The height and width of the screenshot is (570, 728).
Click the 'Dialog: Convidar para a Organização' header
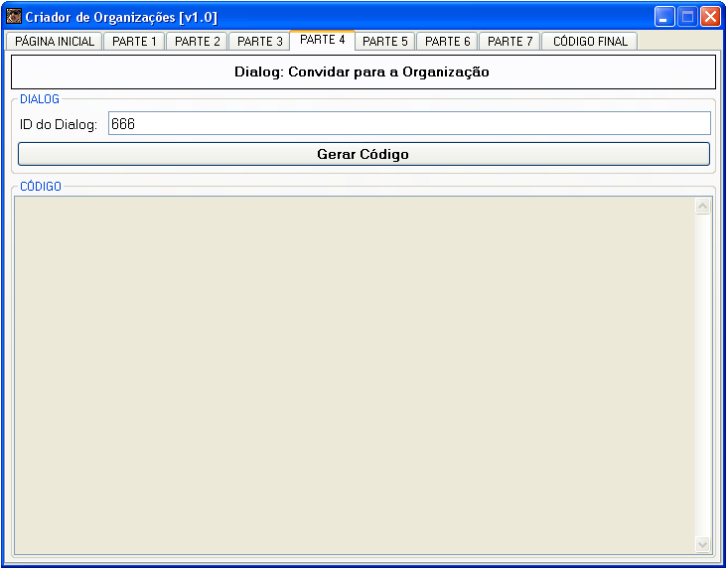(x=364, y=71)
